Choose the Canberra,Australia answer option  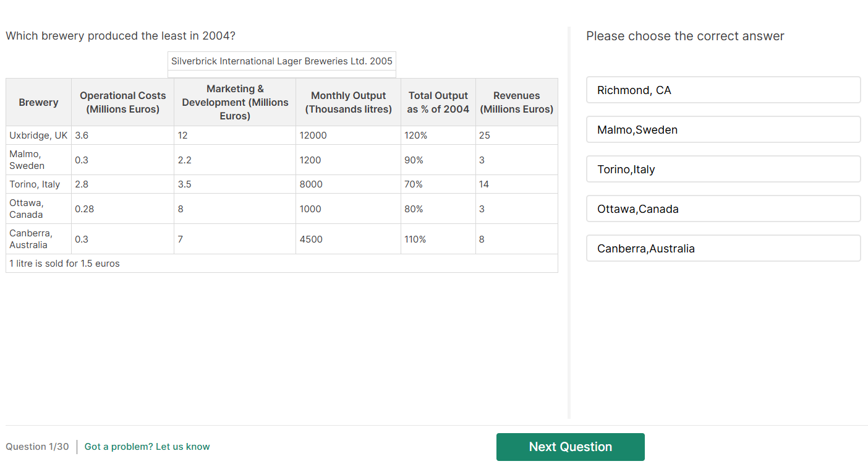click(x=723, y=249)
